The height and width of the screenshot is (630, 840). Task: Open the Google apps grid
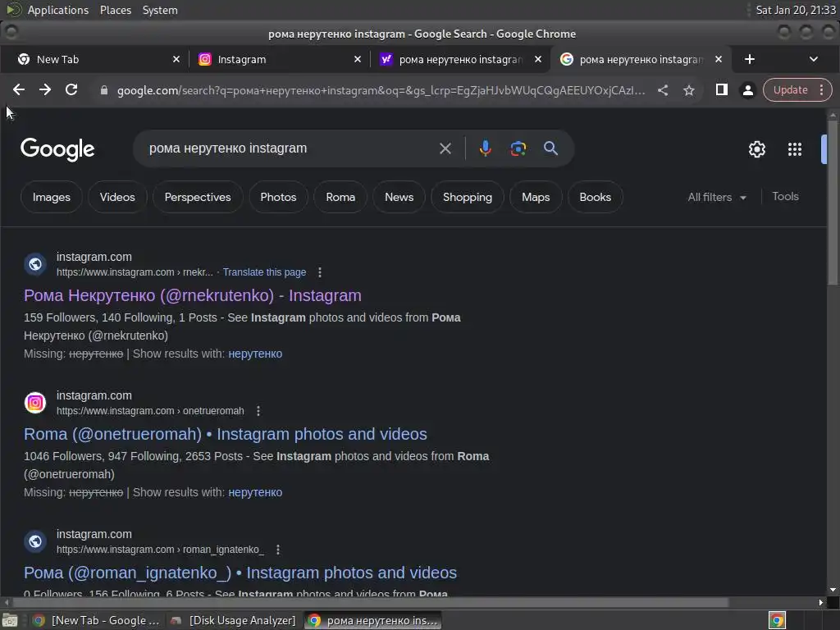(795, 149)
